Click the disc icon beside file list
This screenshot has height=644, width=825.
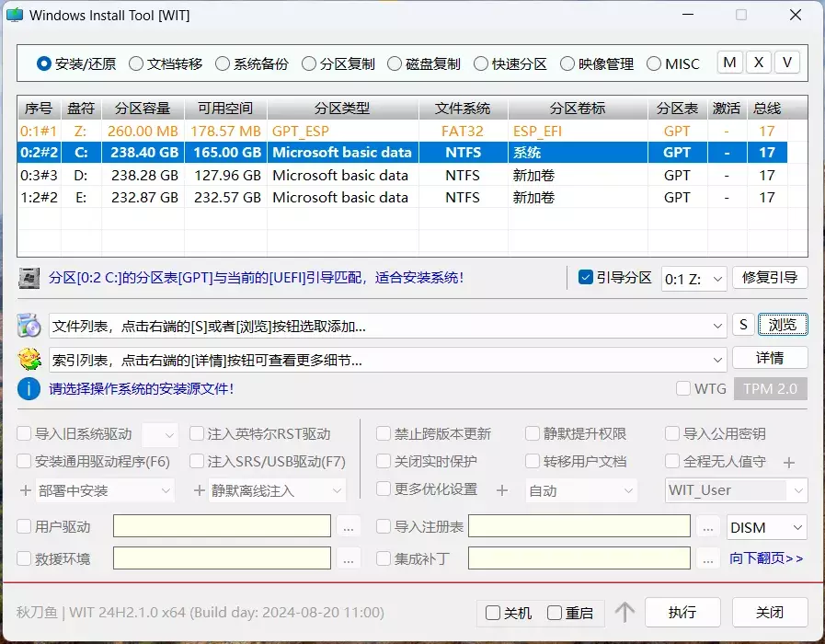pyautogui.click(x=29, y=326)
